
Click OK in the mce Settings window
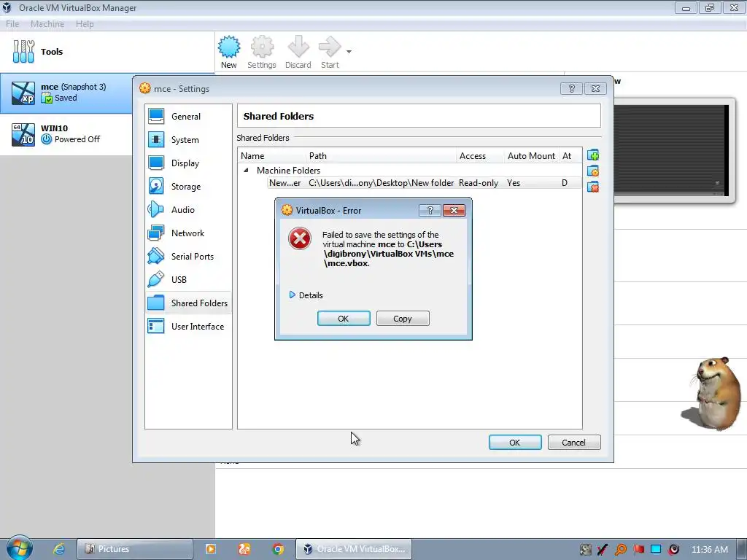[x=515, y=443]
